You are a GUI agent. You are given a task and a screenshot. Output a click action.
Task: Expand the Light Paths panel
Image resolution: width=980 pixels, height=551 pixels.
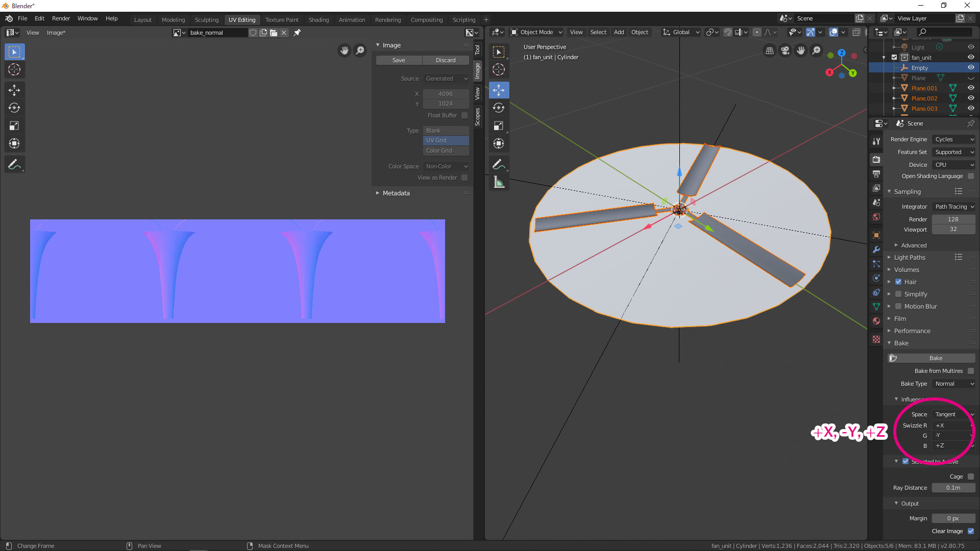click(910, 258)
